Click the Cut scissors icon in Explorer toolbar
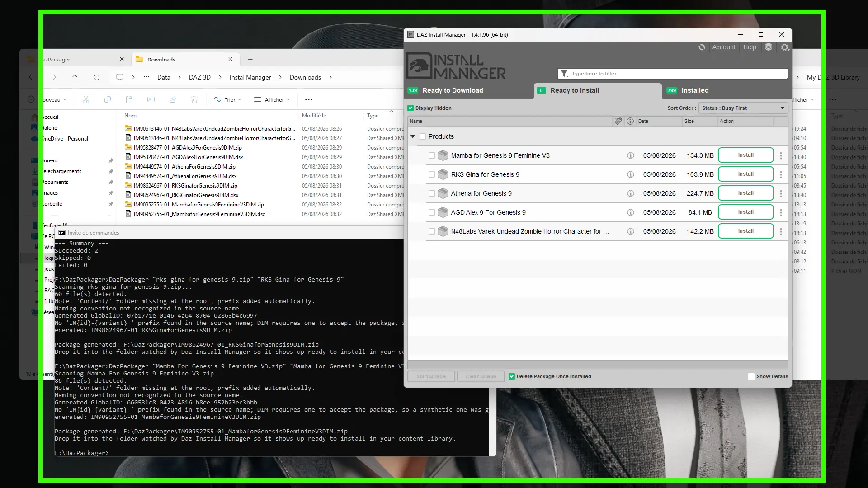 (x=86, y=100)
